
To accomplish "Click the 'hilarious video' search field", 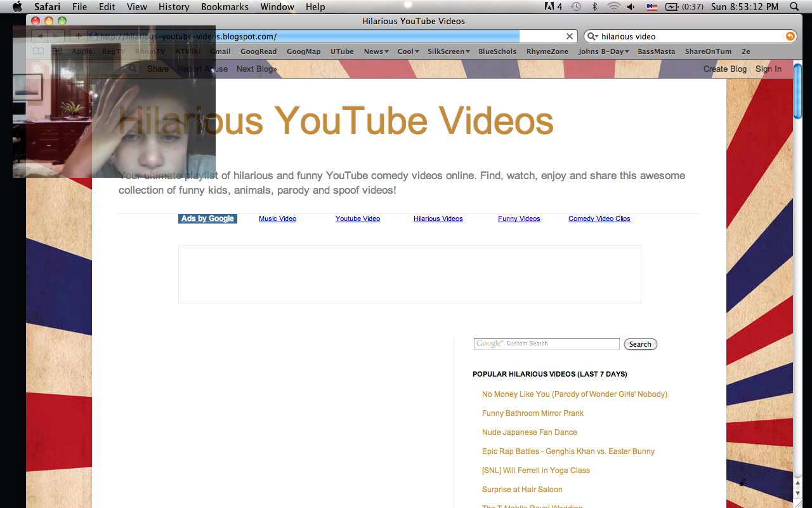I will click(x=691, y=36).
